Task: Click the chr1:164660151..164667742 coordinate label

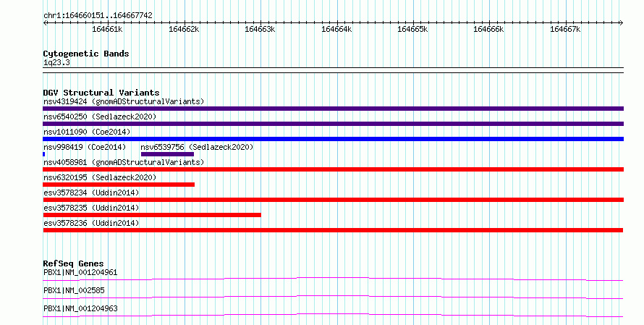Action: click(98, 15)
